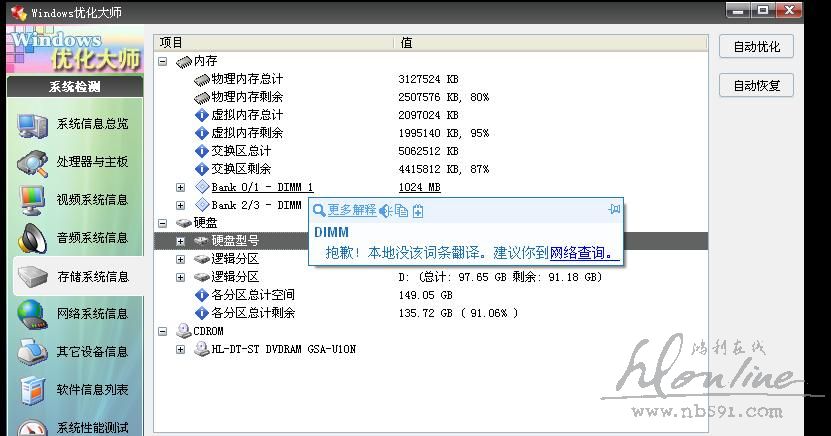Click the 自动优化 button
The image size is (831, 436).
coord(756,47)
